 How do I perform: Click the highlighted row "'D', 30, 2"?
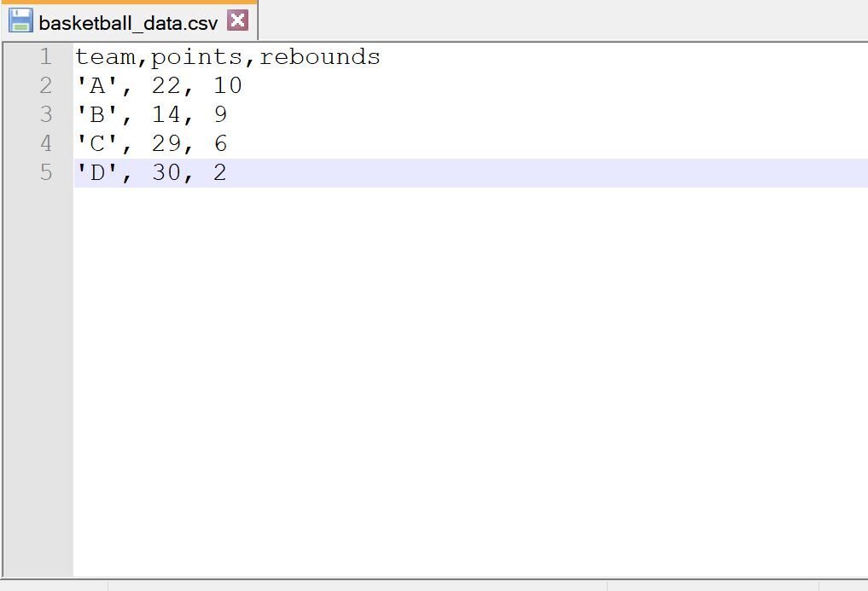[x=471, y=172]
